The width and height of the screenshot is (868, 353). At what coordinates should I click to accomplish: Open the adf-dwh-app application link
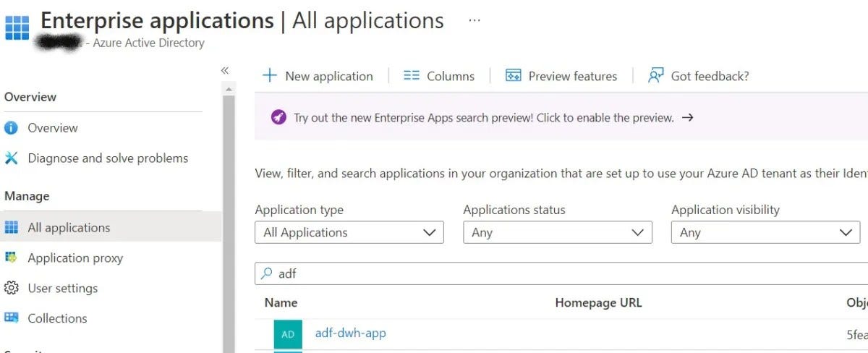[350, 333]
